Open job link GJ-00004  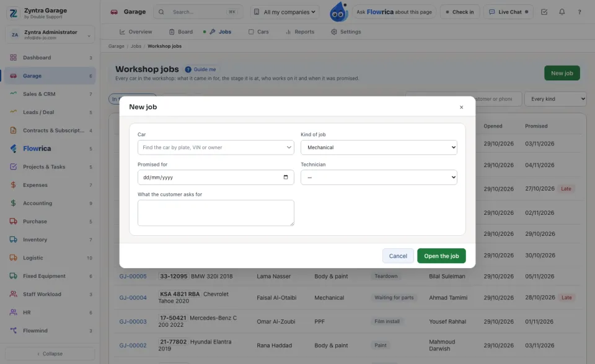pos(133,298)
